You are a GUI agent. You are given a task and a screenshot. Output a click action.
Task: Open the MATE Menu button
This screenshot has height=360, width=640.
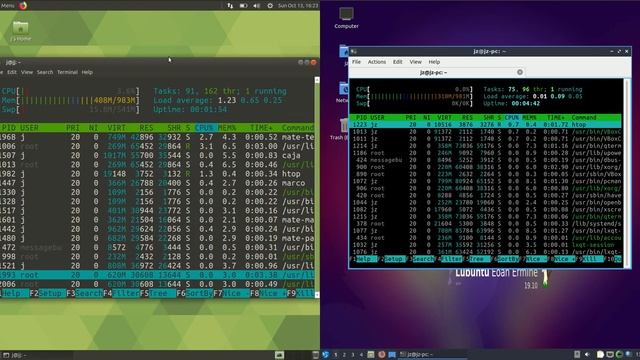8,6
